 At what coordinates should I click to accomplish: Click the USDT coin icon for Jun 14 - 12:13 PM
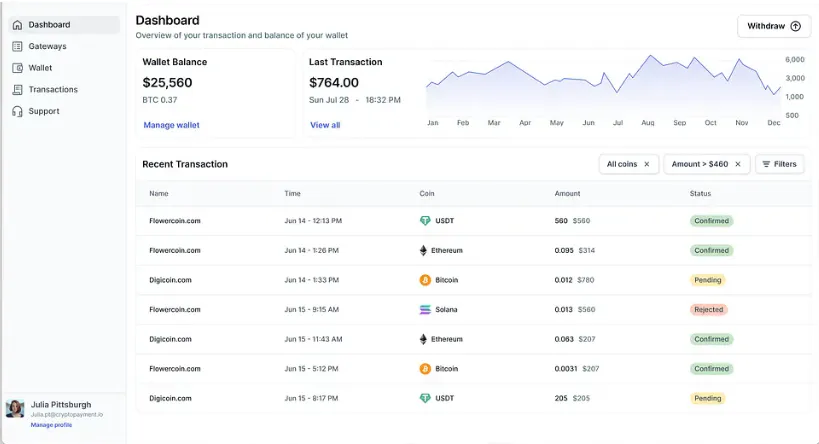point(425,221)
